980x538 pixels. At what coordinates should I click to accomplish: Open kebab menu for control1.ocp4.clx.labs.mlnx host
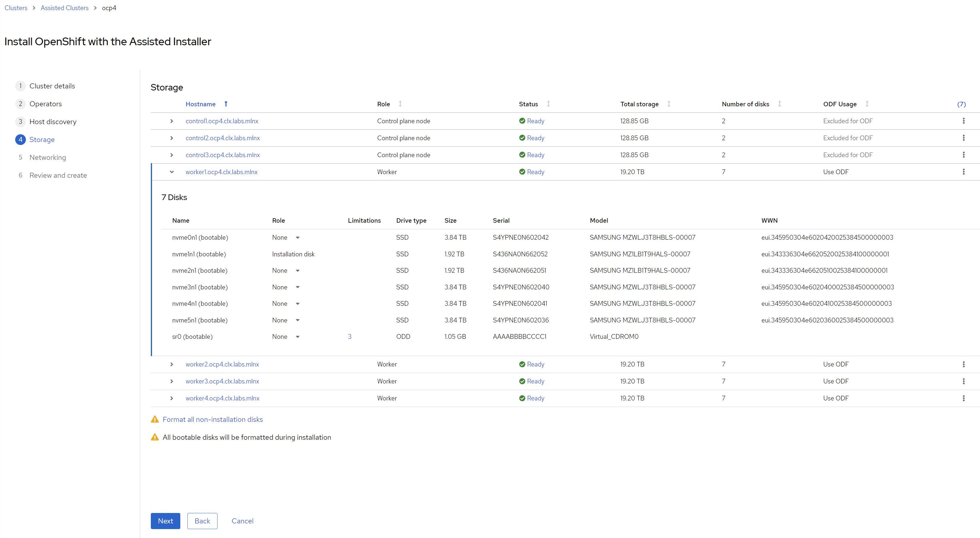click(963, 121)
